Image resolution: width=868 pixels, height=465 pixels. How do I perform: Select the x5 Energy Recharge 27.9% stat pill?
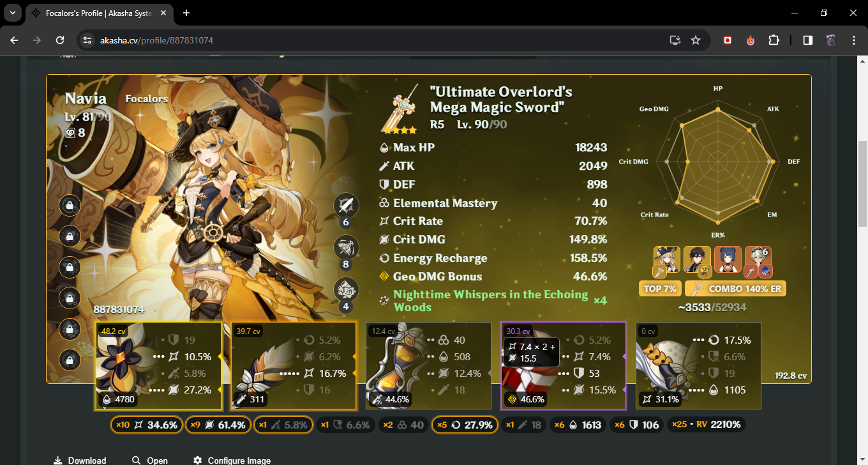(x=465, y=424)
